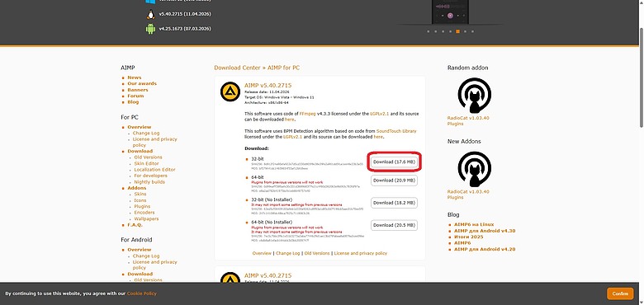Screen dimensions: 644x305
Task: Select Download under For Android sidebar
Action: click(140, 274)
